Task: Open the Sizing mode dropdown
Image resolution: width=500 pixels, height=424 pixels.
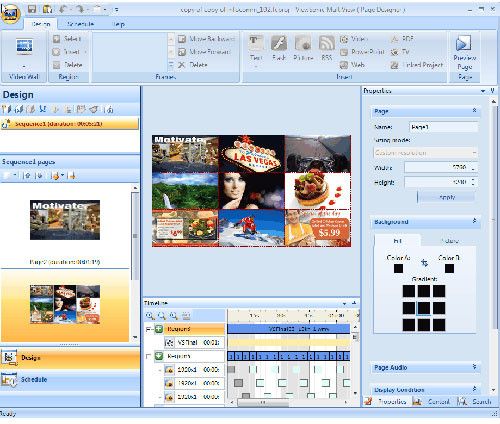Action: point(425,153)
